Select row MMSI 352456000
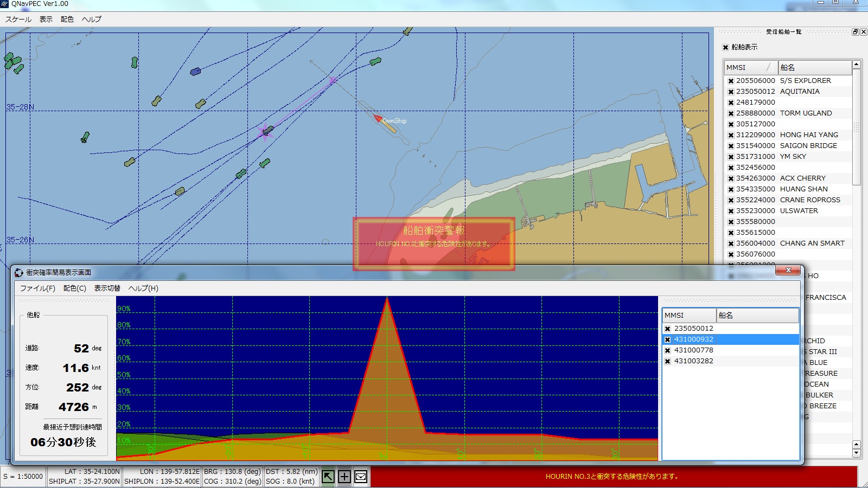Screen dimensions: 868x488 coord(788,168)
